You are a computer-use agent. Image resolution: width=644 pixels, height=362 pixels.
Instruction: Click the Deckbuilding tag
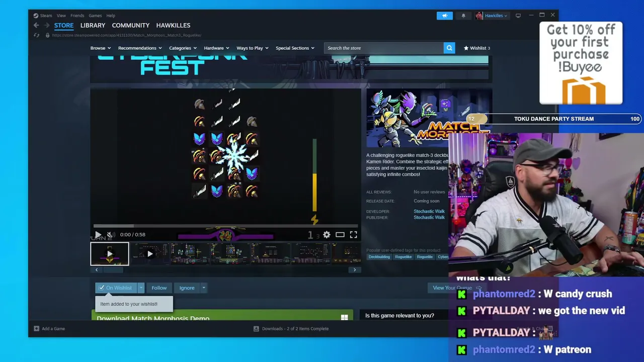point(379,257)
